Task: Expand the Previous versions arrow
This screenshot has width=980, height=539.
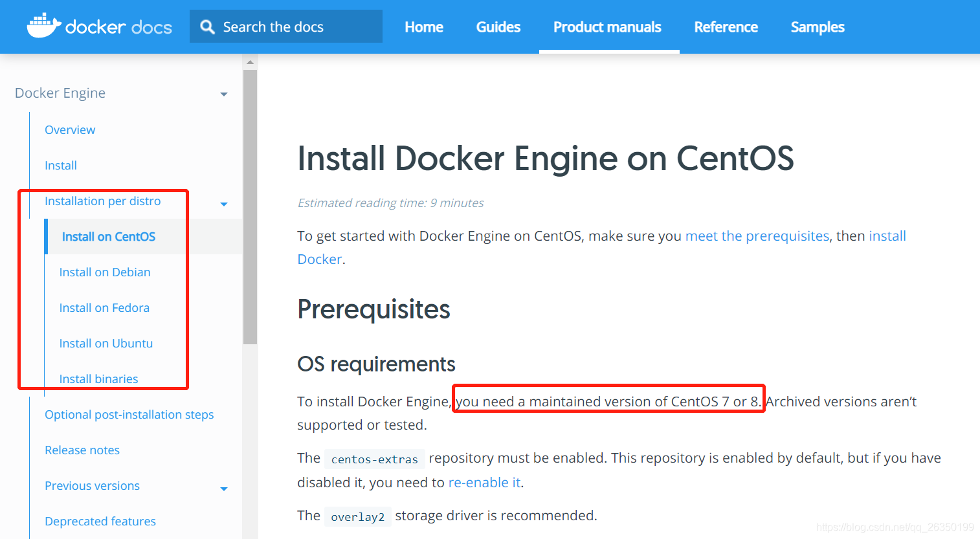Action: point(224,489)
